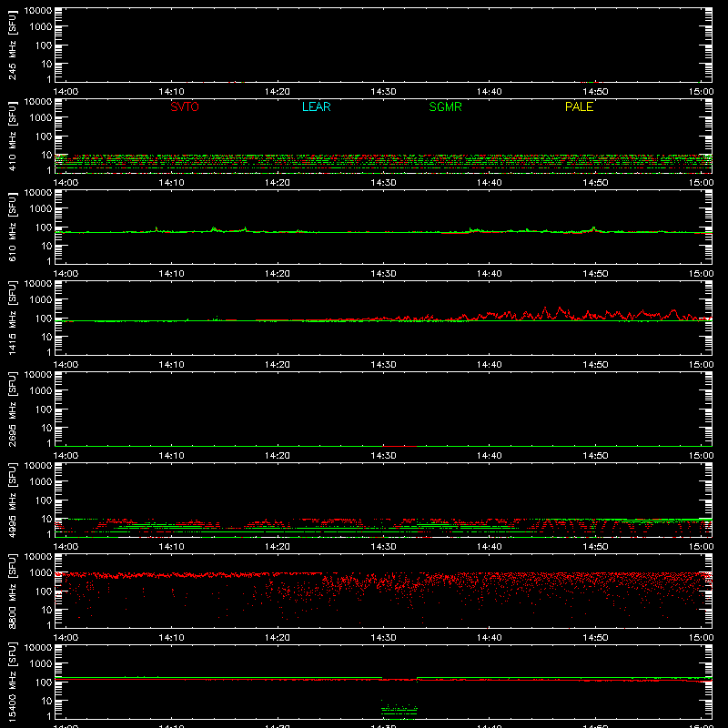728x728 pixels.
Task: Select the 15400 MHz [SFU] axis title
Action: pyautogui.click(x=12, y=682)
